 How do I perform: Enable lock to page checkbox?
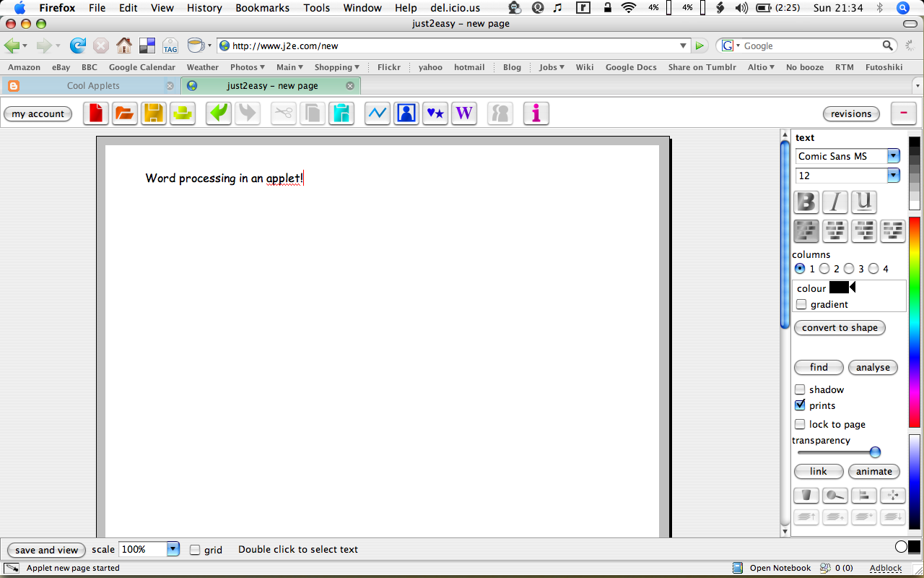(800, 424)
